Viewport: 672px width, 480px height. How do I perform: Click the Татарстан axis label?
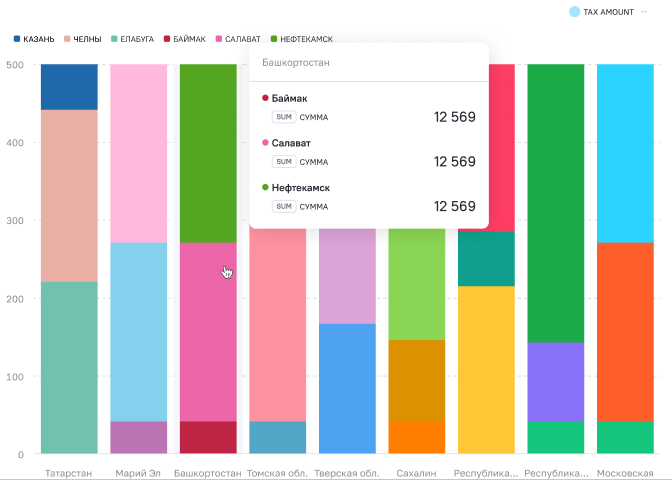pos(69,473)
